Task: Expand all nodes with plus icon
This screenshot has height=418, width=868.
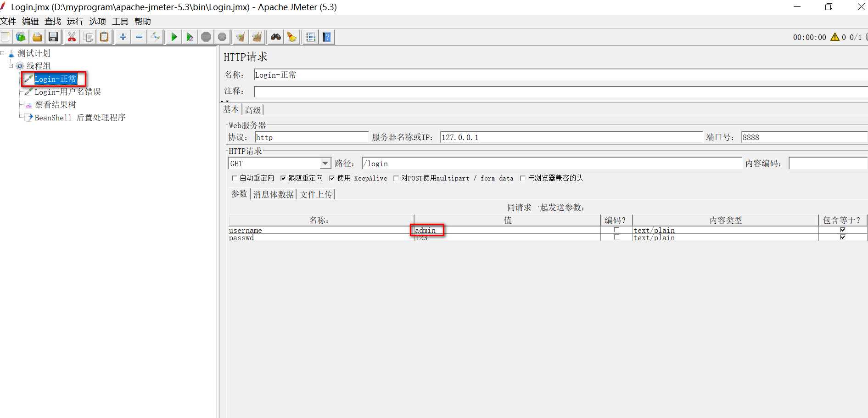Action: 123,37
